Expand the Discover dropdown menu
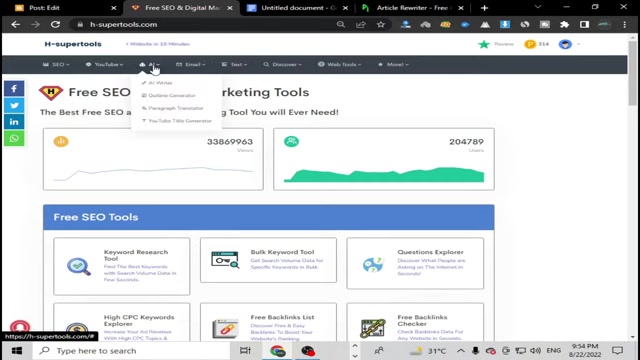The width and height of the screenshot is (640, 360). click(283, 64)
